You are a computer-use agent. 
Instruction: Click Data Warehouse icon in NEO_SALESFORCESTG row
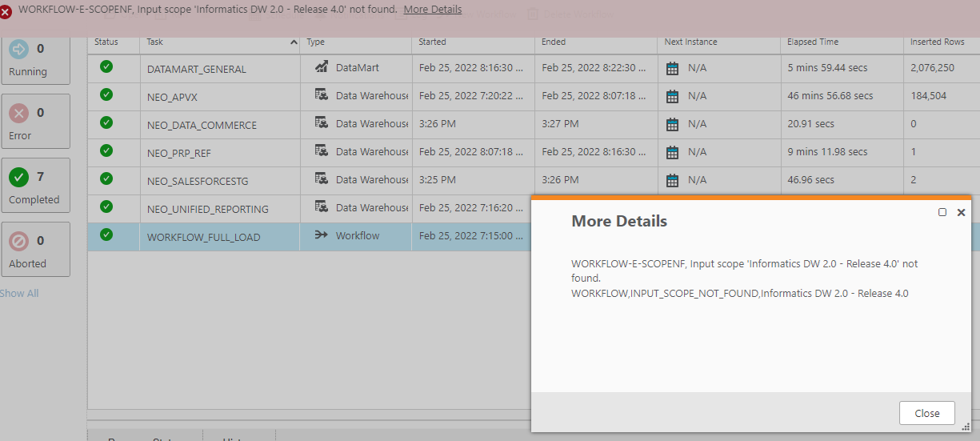(322, 178)
